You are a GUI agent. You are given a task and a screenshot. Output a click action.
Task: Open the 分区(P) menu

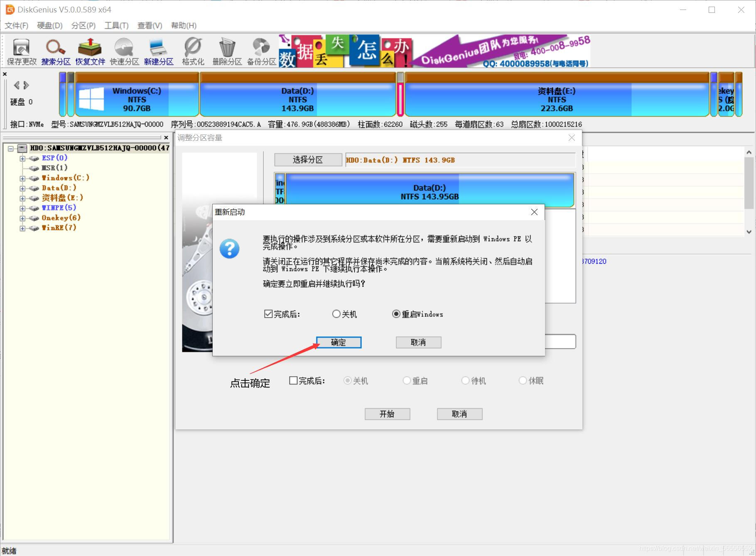click(83, 25)
